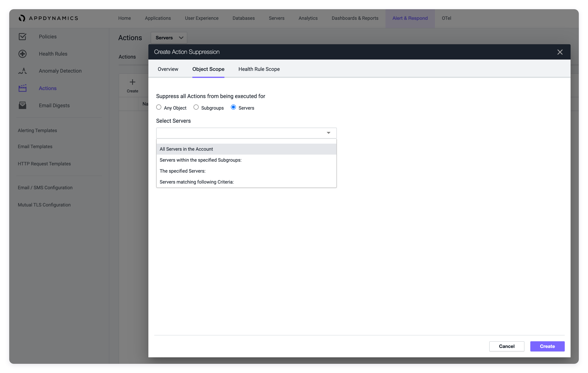
Task: Click the Policies icon in sidebar
Action: (22, 37)
